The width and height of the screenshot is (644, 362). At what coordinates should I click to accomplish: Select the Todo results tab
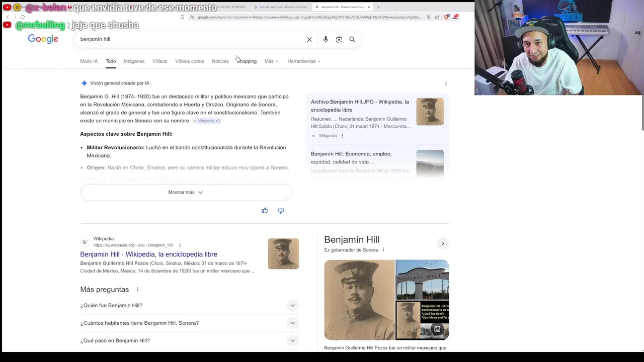tap(111, 61)
